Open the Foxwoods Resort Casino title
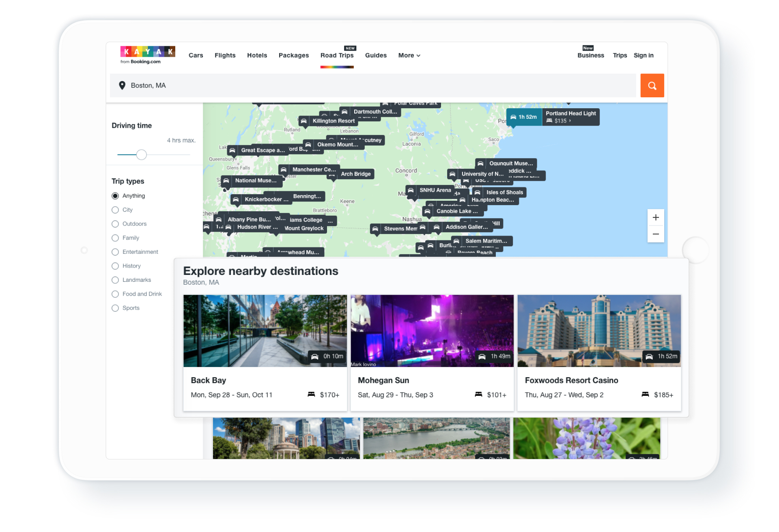 point(571,380)
